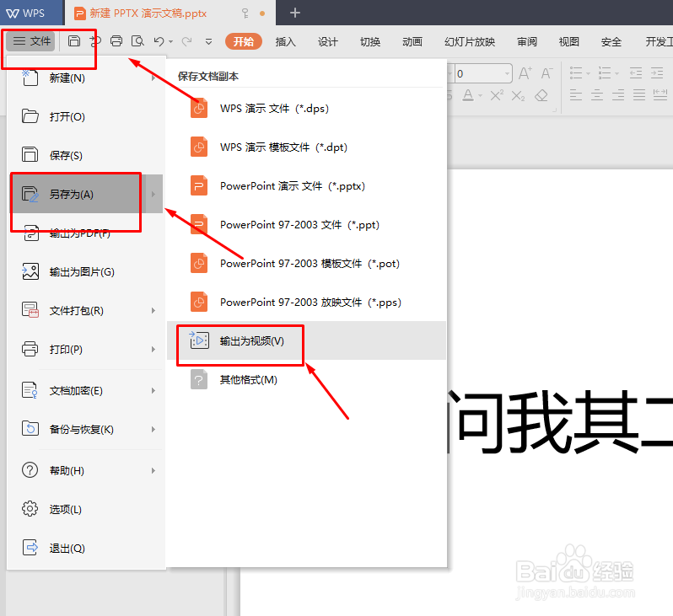This screenshot has height=616, width=673.
Task: Click the print icon in quick access toolbar
Action: point(116,41)
